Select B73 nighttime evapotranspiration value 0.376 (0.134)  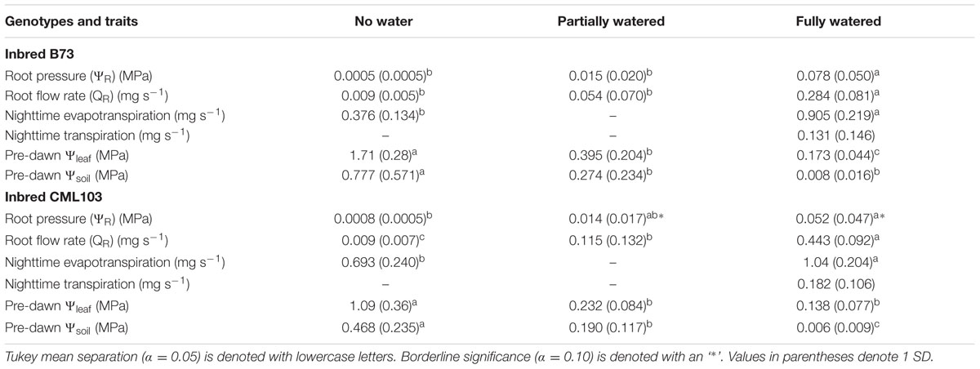point(381,116)
